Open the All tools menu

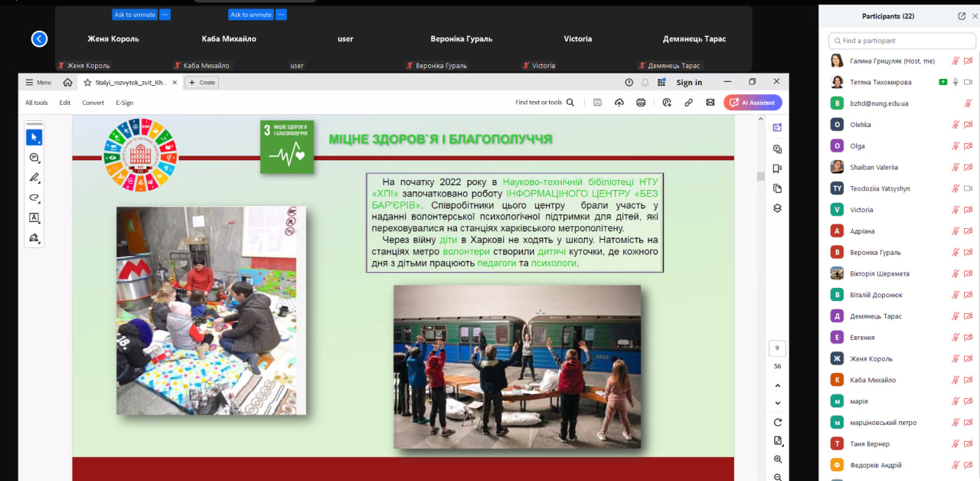(36, 103)
